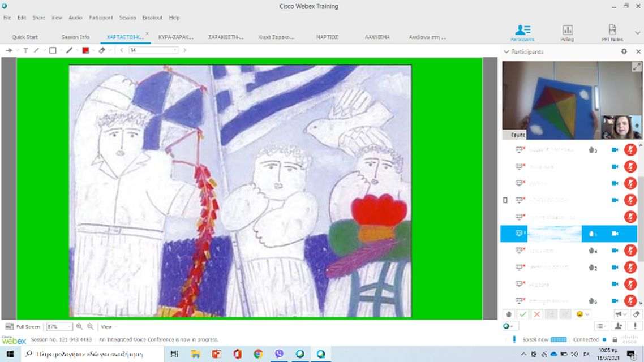Select the Text annotation tool
This screenshot has width=644, height=362.
[x=25, y=50]
